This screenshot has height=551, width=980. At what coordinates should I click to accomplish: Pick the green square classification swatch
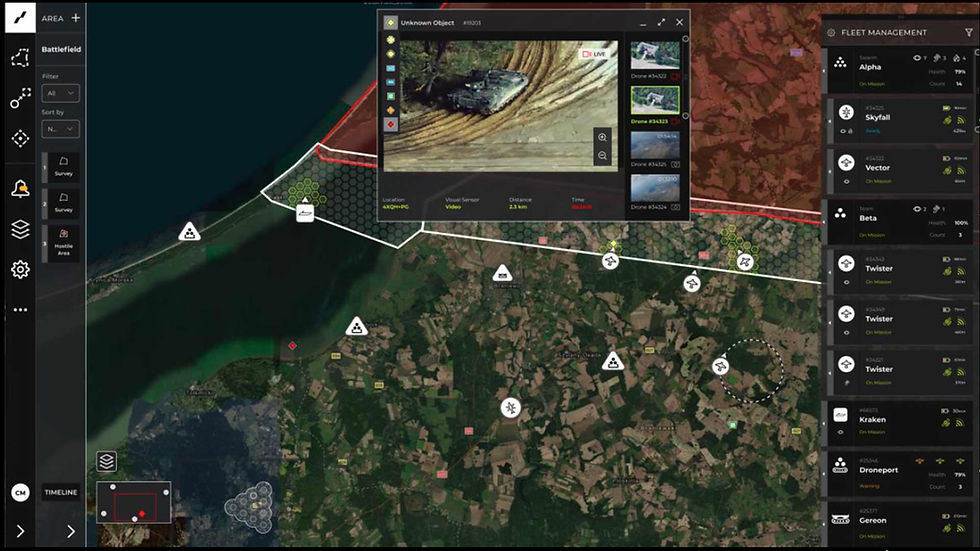[x=391, y=96]
